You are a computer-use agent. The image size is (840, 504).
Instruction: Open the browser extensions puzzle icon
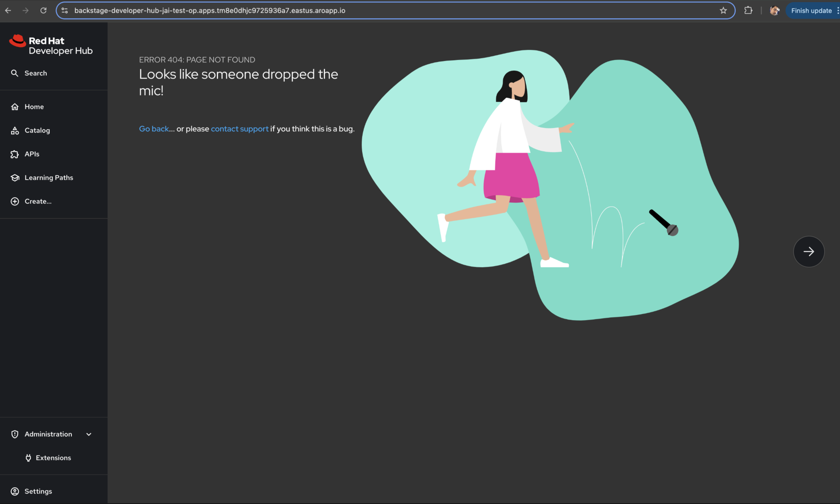click(748, 11)
